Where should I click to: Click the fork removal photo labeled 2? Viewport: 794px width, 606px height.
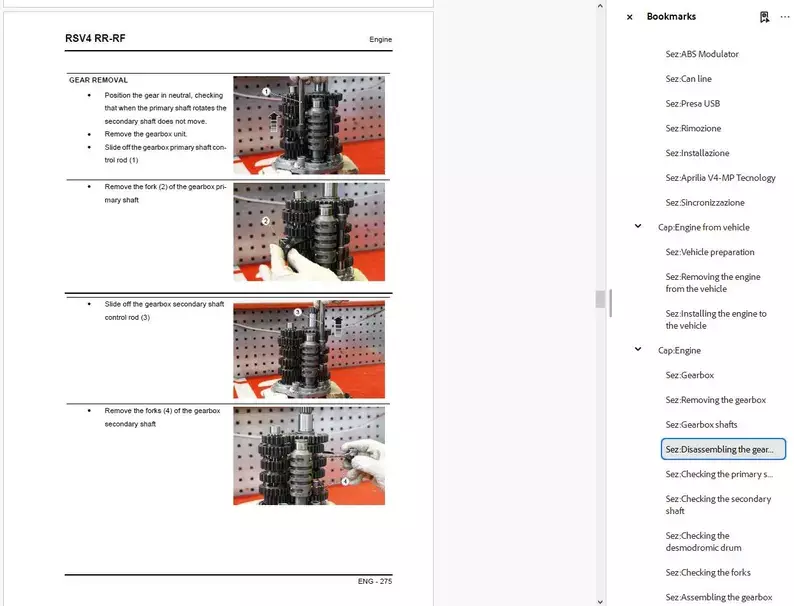[x=308, y=231]
